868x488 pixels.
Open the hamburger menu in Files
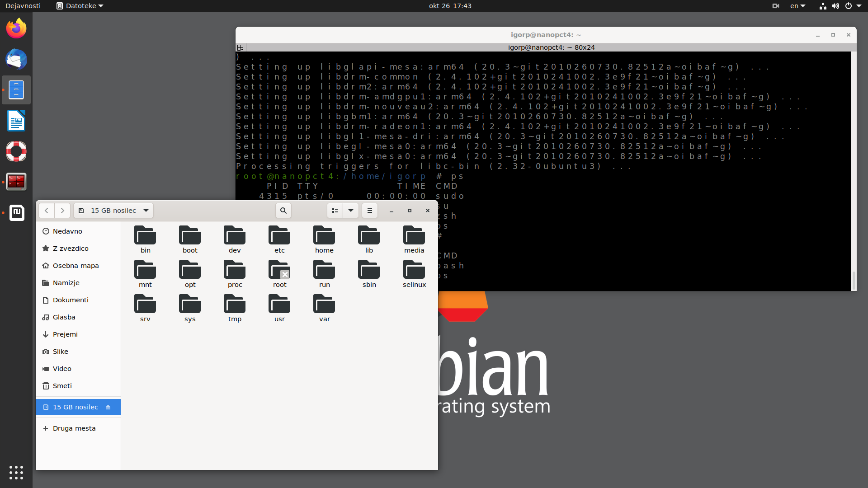coord(370,211)
